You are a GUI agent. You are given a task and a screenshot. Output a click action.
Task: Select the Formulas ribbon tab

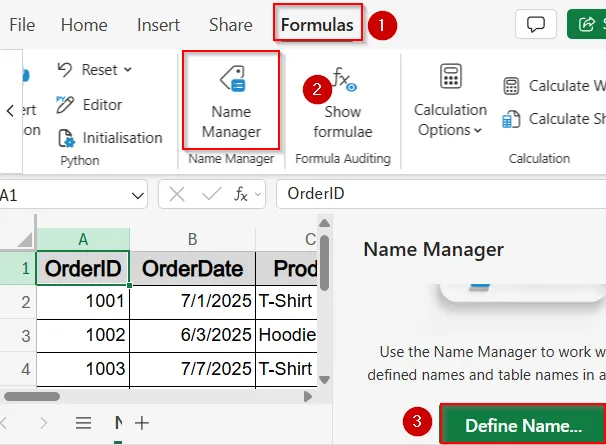coord(317,25)
